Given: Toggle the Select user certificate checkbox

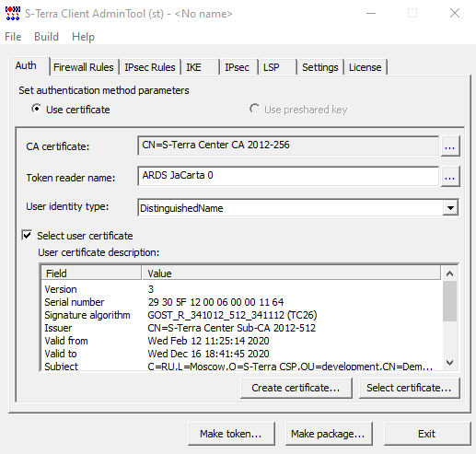Looking at the screenshot, I should (x=27, y=236).
